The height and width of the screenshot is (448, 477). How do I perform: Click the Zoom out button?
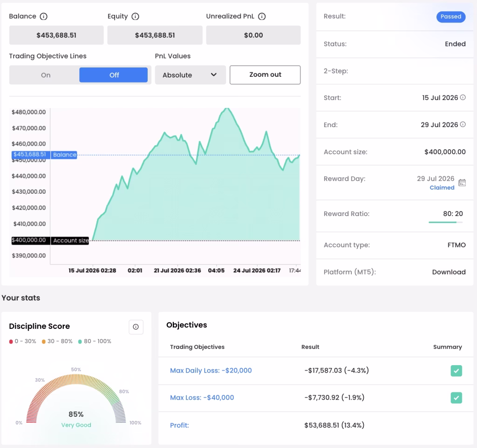(265, 75)
